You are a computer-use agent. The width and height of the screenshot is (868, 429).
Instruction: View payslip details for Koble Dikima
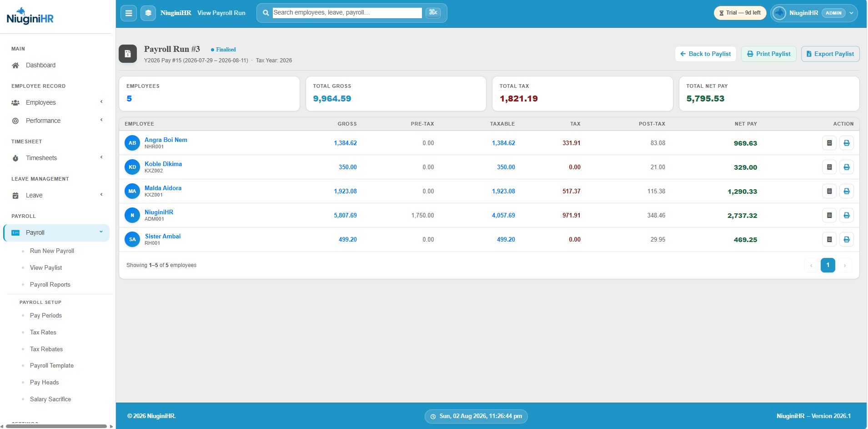[829, 167]
